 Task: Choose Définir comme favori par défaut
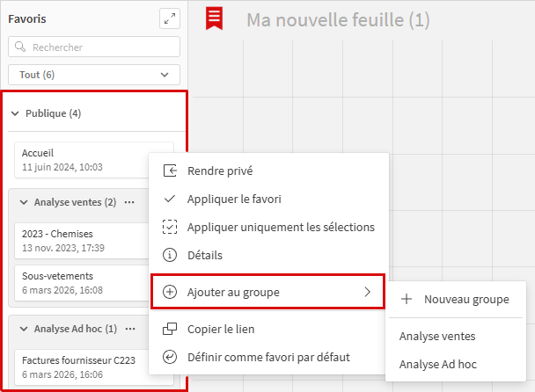(x=268, y=357)
